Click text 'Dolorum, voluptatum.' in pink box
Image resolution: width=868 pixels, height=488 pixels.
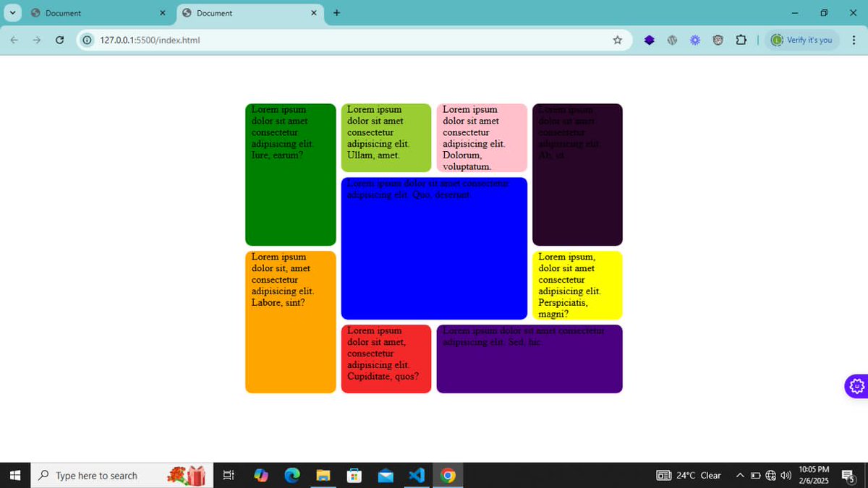click(468, 160)
